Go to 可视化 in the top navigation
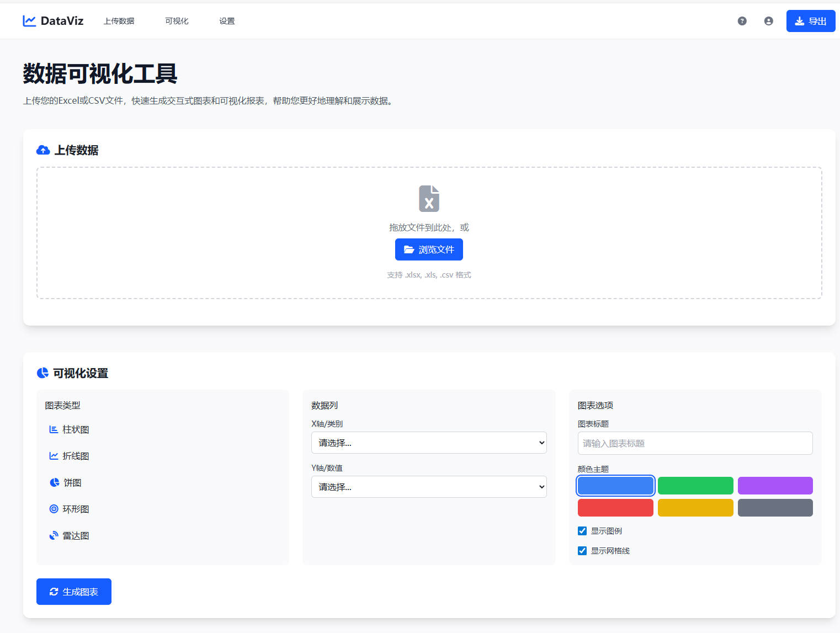 pyautogui.click(x=177, y=21)
